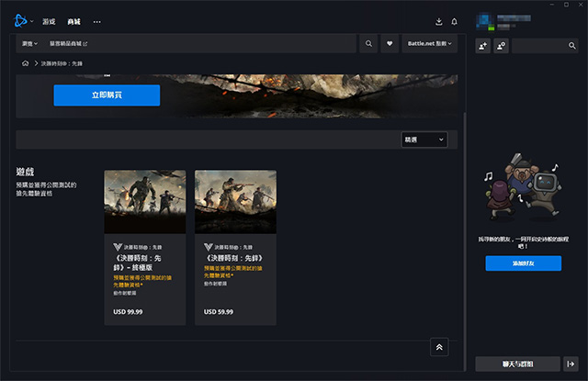
Task: Collapse the friends sidebar arrow icon
Action: tap(571, 364)
